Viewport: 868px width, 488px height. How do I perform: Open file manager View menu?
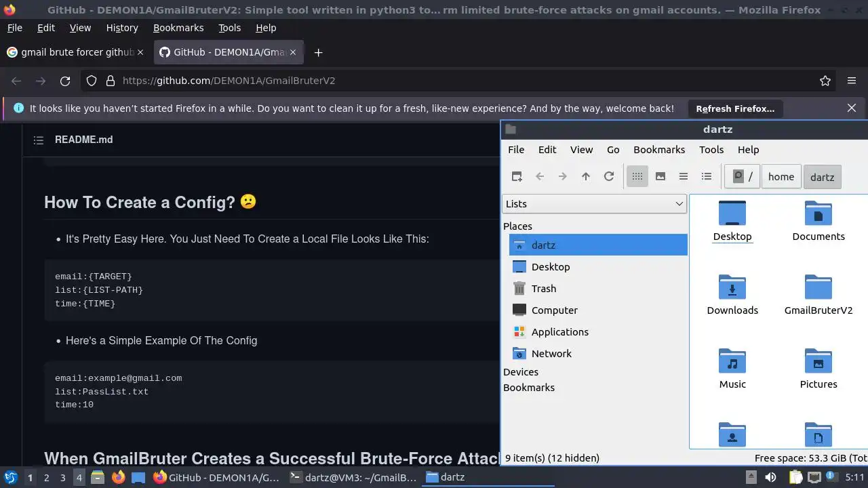point(581,150)
